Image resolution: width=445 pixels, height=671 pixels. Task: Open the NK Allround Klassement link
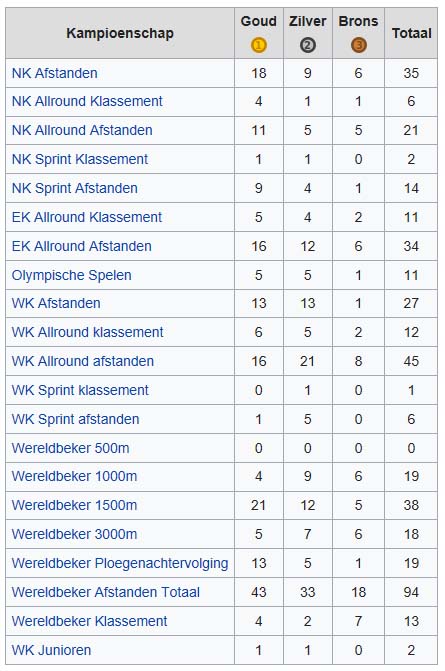tap(87, 101)
